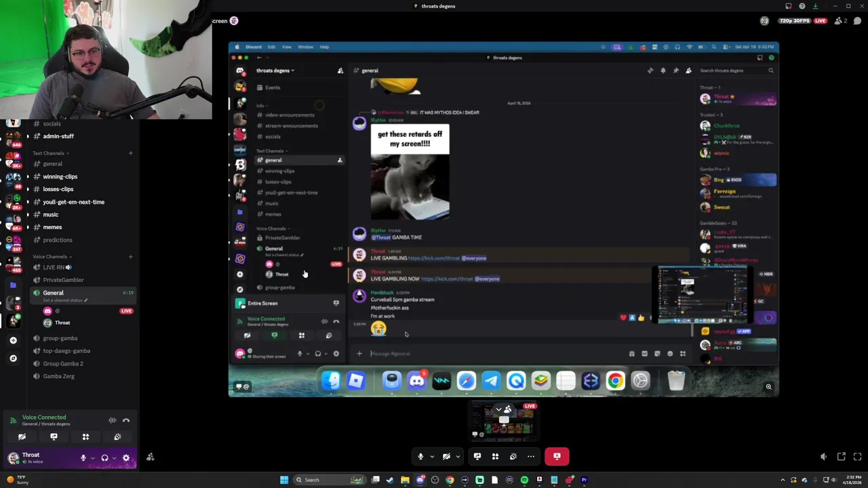Image resolution: width=868 pixels, height=488 pixels.
Task: Open activities in stream control bar
Action: coord(495,457)
